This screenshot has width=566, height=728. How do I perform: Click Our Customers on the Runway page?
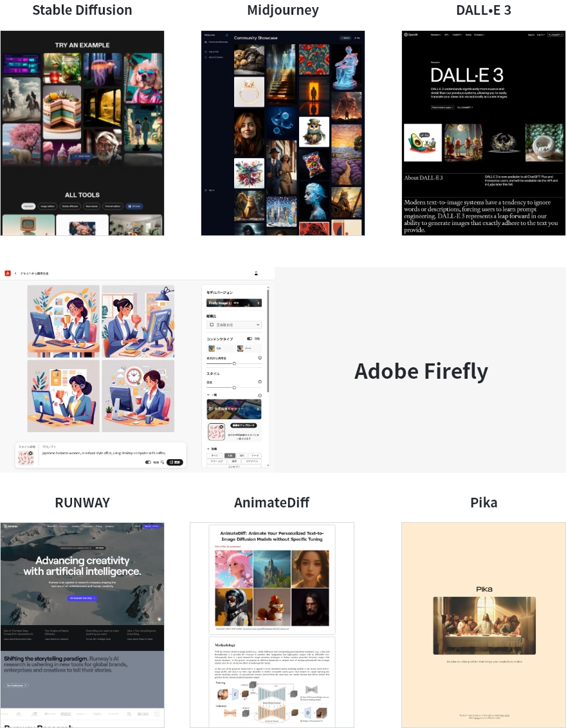pyautogui.click(x=16, y=686)
